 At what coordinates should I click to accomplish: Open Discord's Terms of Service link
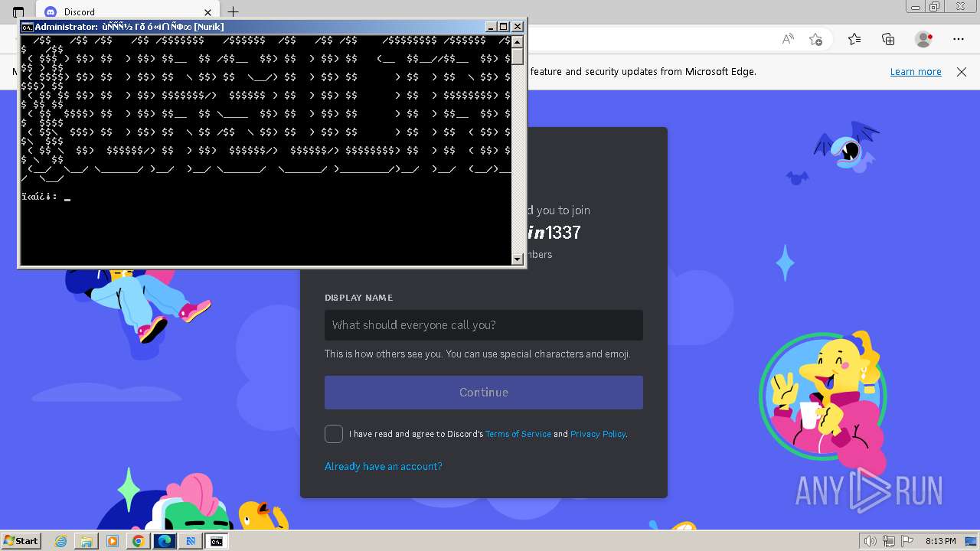518,434
